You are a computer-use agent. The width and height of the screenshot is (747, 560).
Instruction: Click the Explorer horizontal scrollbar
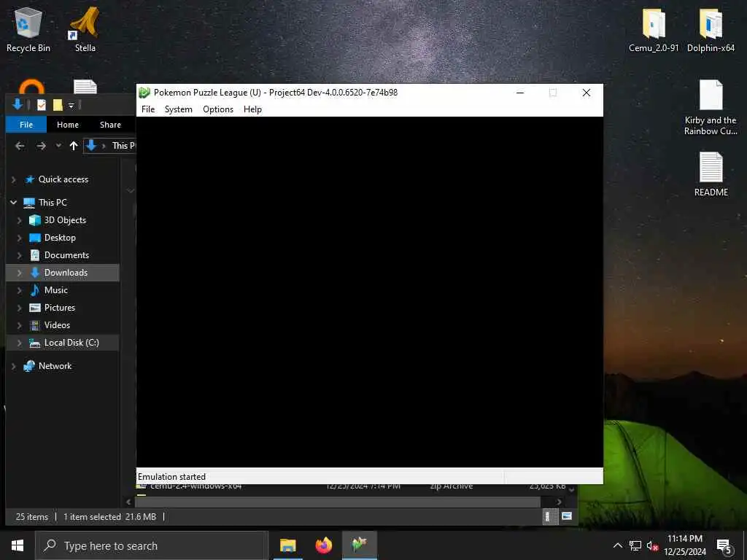pos(338,502)
